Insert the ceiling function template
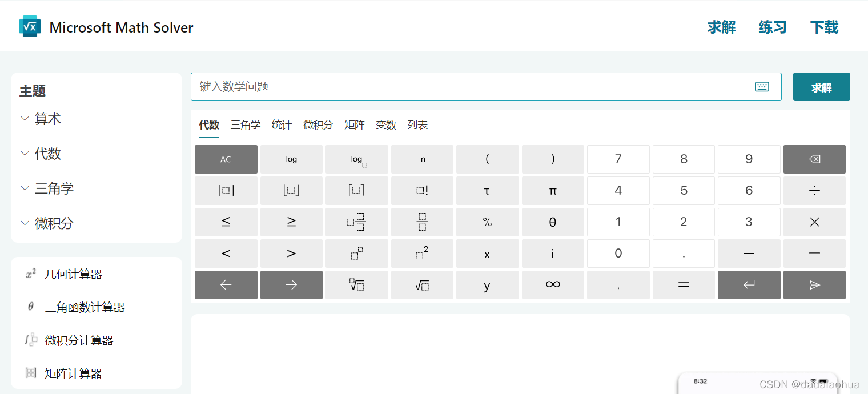Viewport: 868px width, 394px height. click(x=357, y=191)
